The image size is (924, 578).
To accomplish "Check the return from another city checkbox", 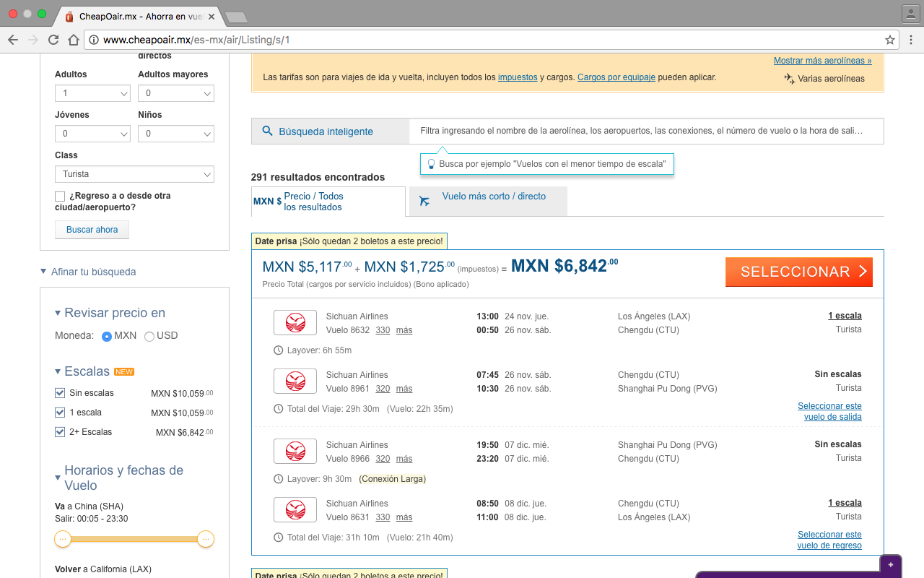I will point(60,197).
